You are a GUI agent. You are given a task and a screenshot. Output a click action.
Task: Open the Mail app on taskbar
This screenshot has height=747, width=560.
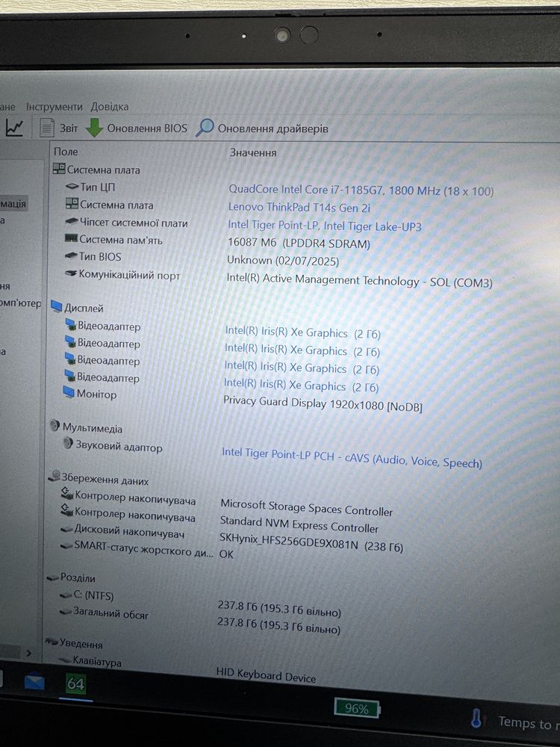(34, 684)
